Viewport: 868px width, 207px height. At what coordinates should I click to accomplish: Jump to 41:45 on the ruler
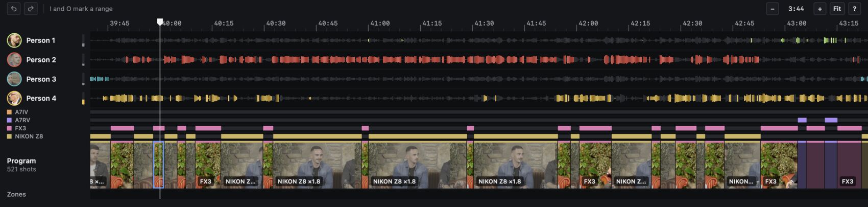pyautogui.click(x=536, y=24)
